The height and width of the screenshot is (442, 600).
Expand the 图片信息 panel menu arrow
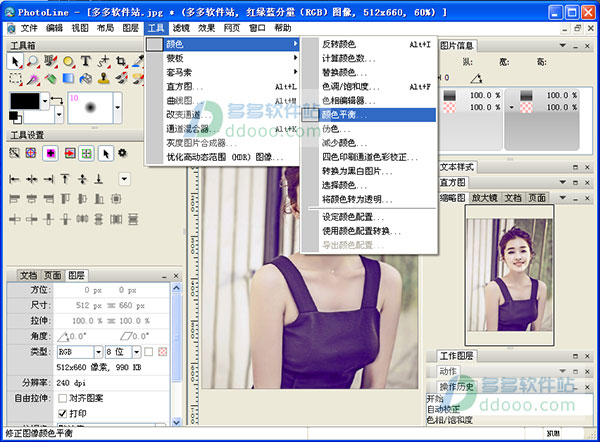pos(562,46)
